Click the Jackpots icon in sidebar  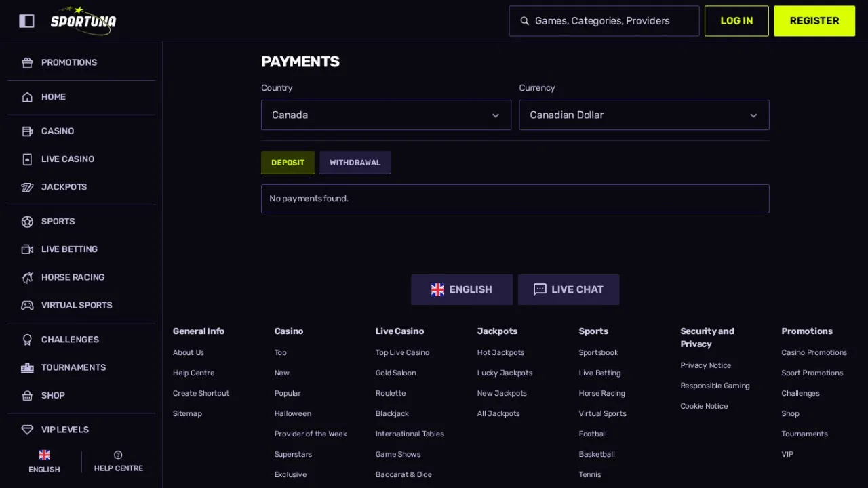click(27, 187)
